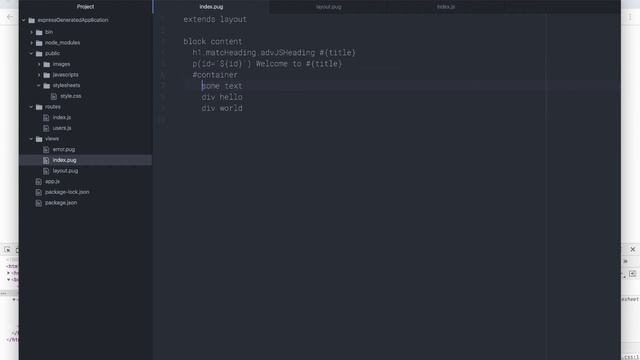Collapse the views folder arrow

(x=31, y=139)
